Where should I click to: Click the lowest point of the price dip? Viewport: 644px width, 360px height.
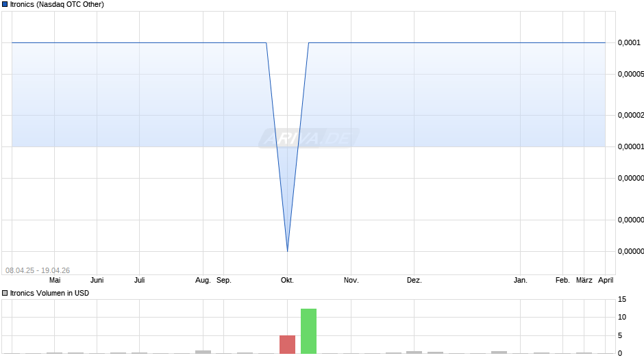point(288,250)
